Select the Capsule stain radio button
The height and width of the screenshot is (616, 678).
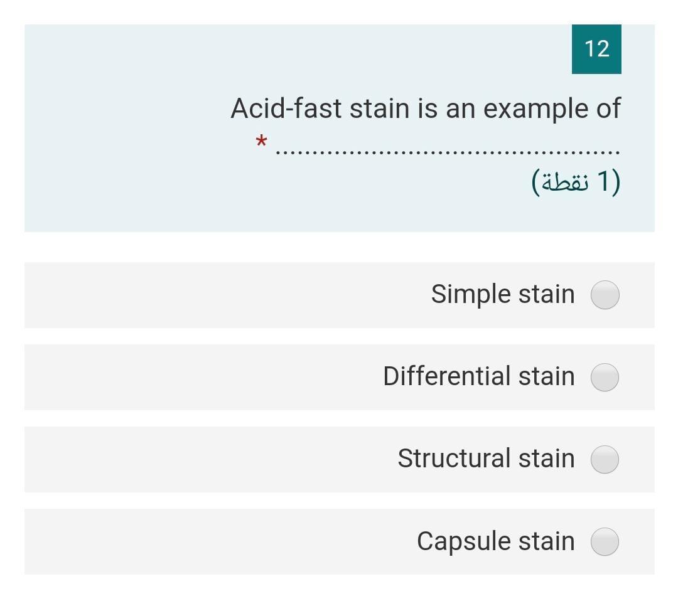605,541
